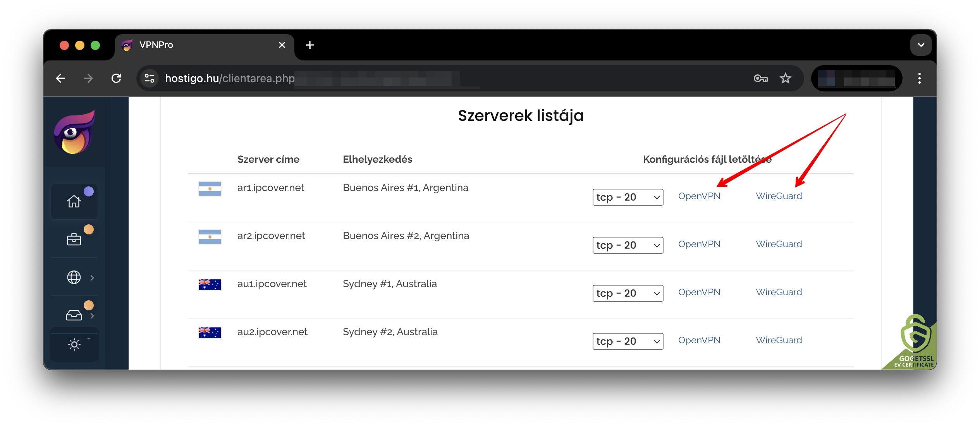Click the password key icon

[761, 78]
